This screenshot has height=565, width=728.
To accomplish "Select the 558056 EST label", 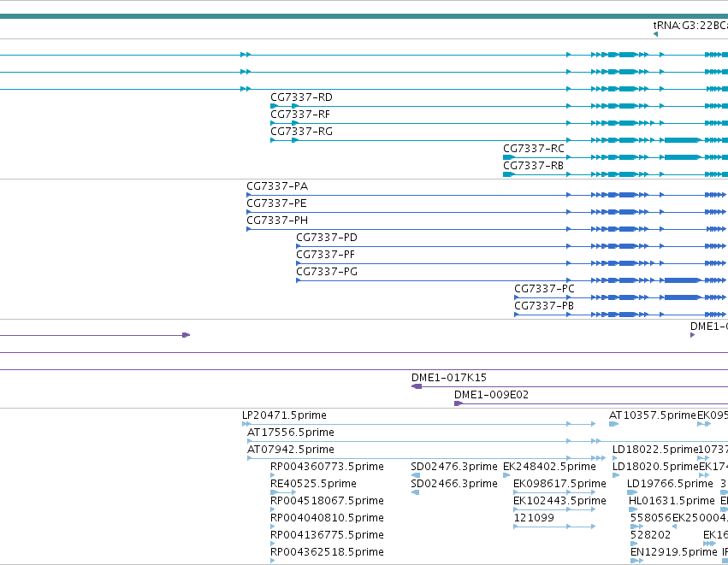I will [650, 518].
